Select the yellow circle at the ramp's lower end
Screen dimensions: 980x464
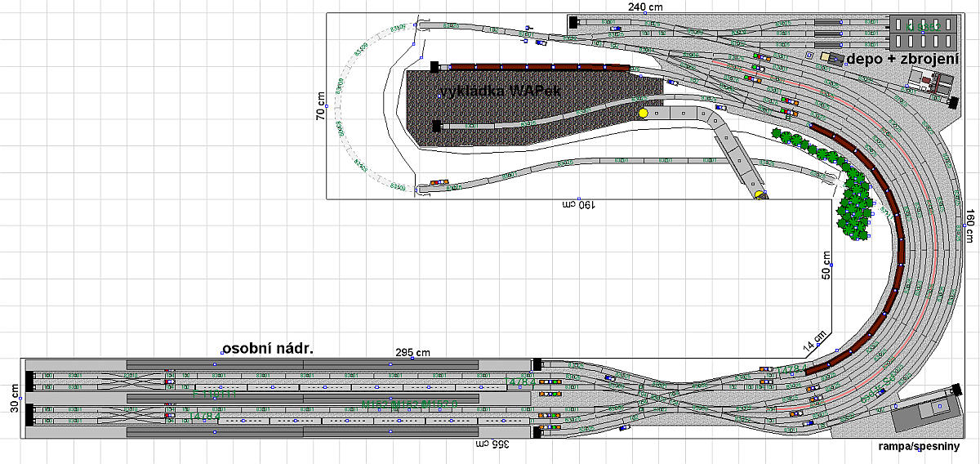tap(759, 194)
